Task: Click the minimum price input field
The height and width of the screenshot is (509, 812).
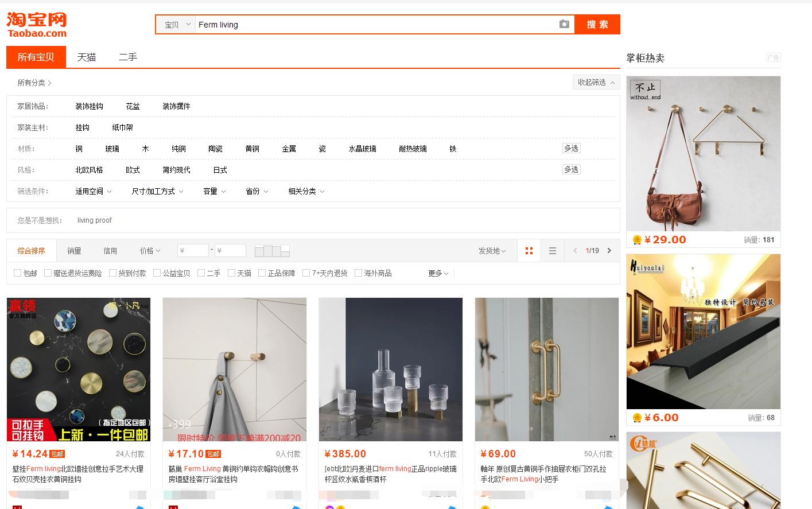Action: [193, 250]
